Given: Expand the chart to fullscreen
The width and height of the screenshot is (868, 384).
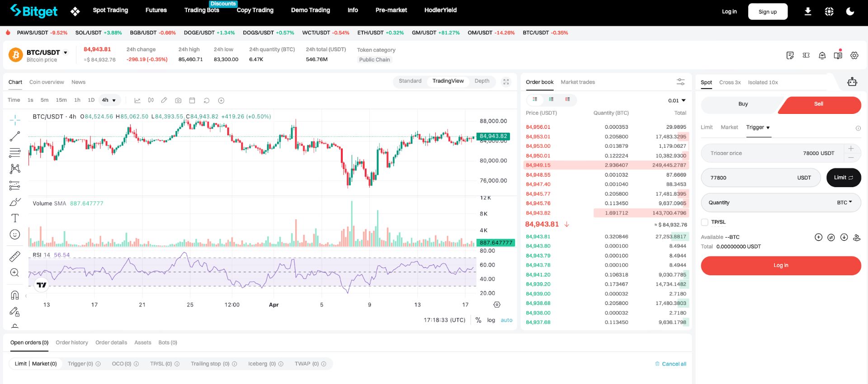Looking at the screenshot, I should (x=506, y=82).
